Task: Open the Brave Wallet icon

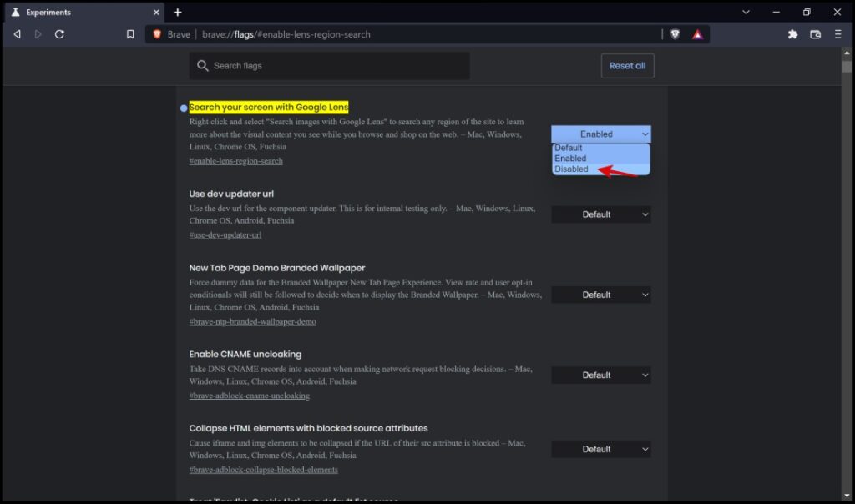Action: [x=815, y=34]
